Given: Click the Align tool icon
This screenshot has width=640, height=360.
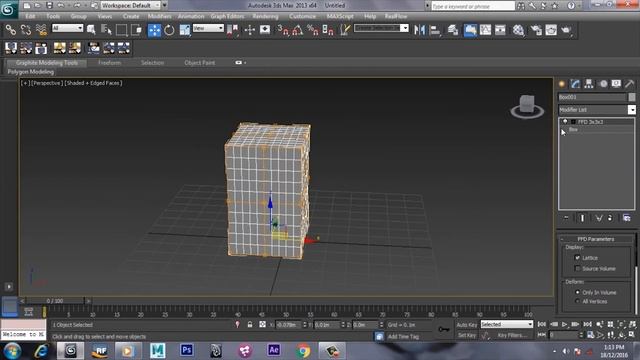Looking at the screenshot, I should (x=435, y=30).
